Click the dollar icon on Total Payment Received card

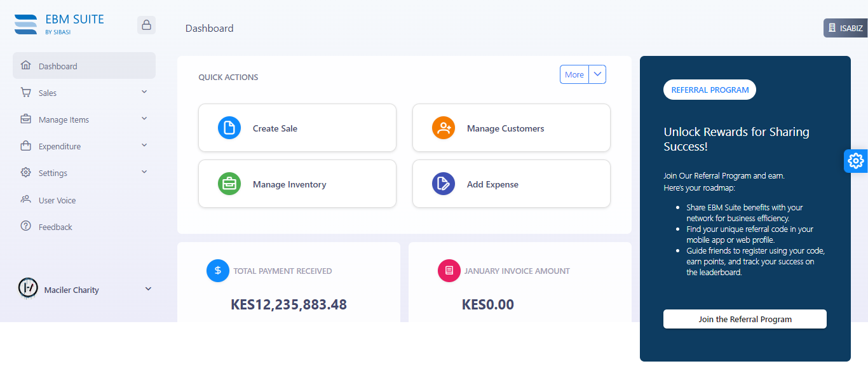pos(217,271)
